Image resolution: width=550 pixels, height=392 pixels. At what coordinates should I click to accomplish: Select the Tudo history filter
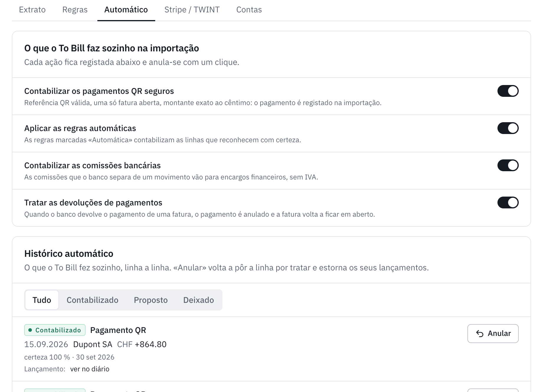(x=42, y=300)
